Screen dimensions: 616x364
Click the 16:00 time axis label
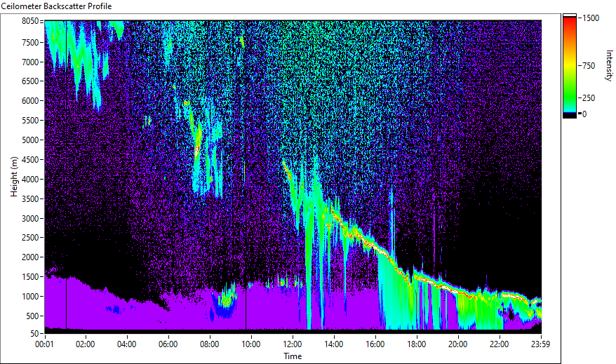(375, 344)
